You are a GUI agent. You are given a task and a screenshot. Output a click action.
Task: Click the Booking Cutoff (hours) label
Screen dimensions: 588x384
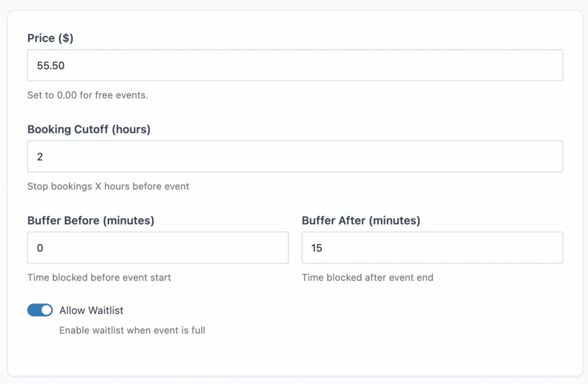[89, 130]
